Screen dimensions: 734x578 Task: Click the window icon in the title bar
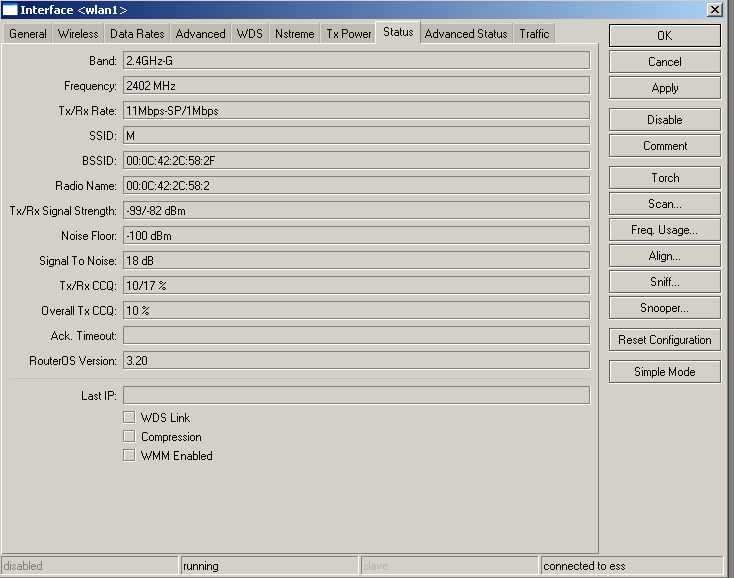click(x=10, y=10)
